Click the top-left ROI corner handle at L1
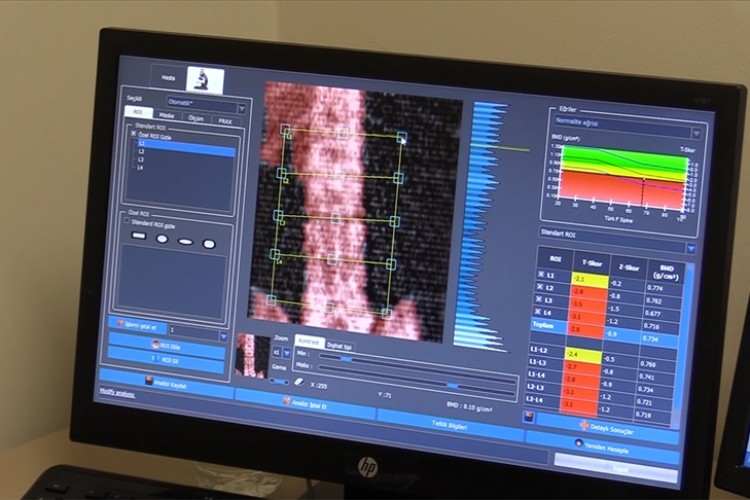This screenshot has height=500, width=750. 285,129
